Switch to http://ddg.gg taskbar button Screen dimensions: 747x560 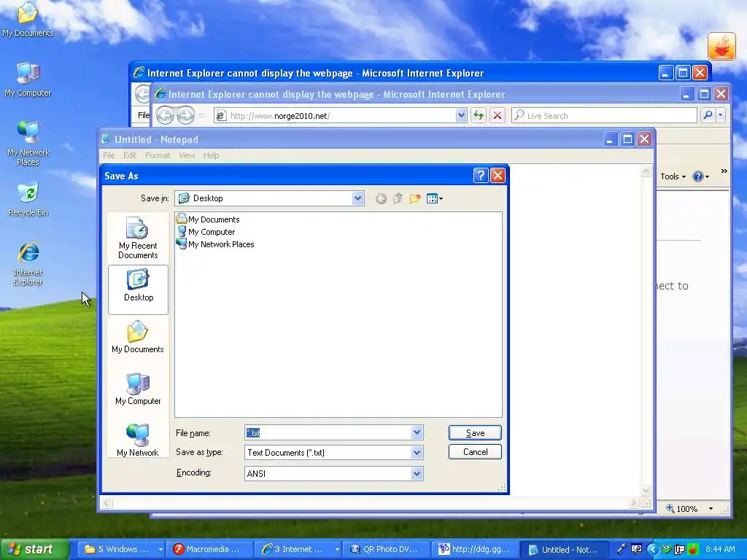pyautogui.click(x=475, y=549)
